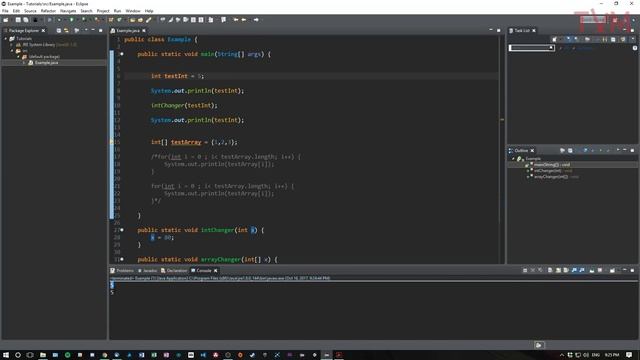Open the Javadoc tab

tap(147, 271)
